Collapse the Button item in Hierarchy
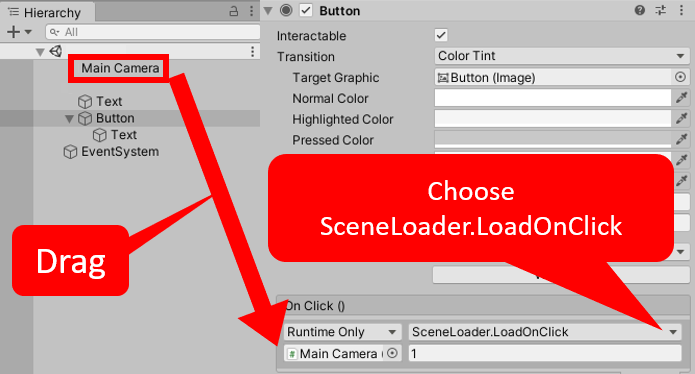 click(x=69, y=119)
